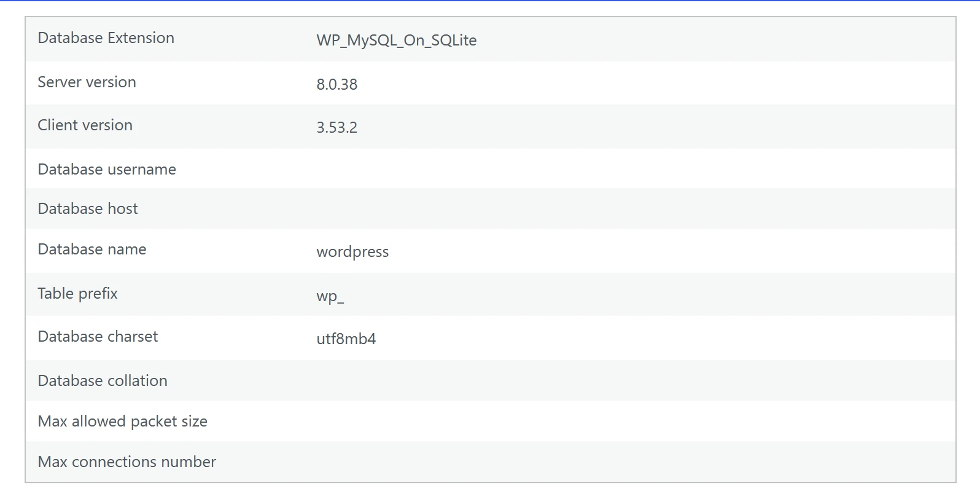This screenshot has height=499, width=980.
Task: Click the 3.53.2 client version value
Action: [x=336, y=128]
